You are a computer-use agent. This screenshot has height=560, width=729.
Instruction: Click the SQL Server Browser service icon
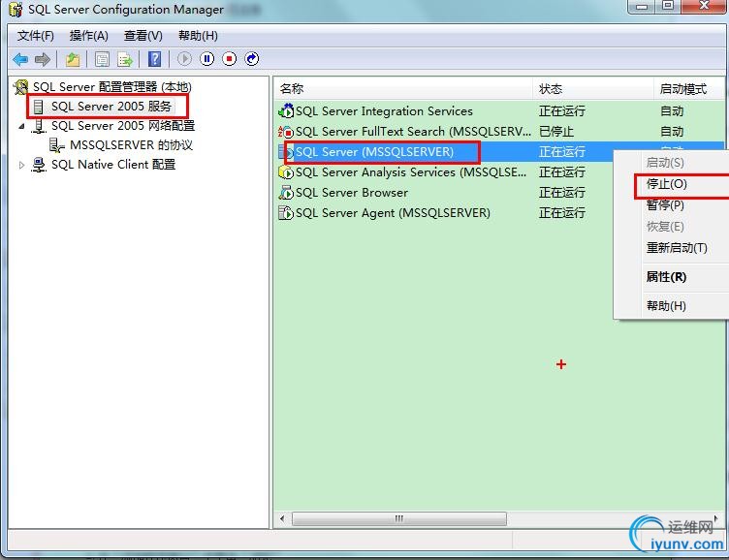point(286,193)
